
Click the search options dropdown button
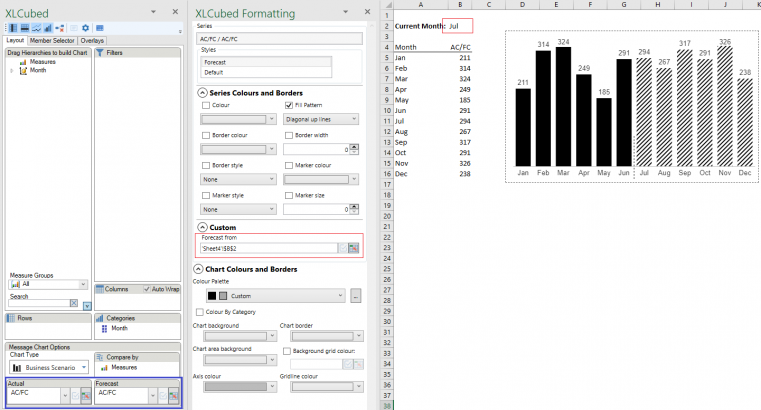tap(87, 306)
